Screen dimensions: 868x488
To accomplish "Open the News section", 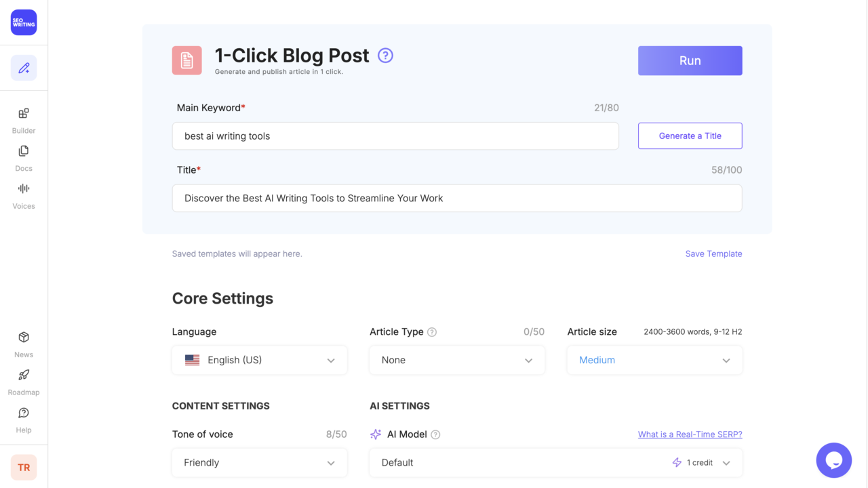I will (x=23, y=342).
